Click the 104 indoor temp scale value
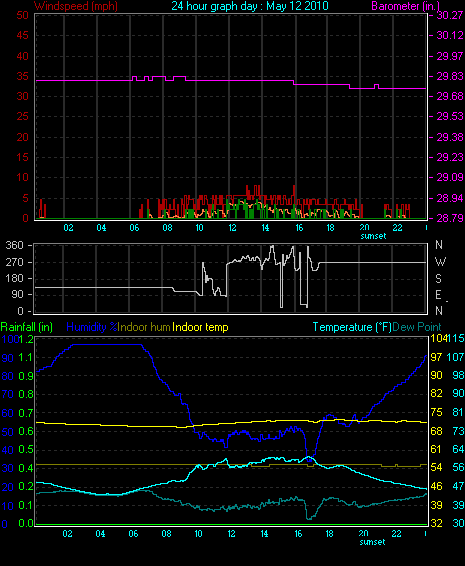 (438, 338)
